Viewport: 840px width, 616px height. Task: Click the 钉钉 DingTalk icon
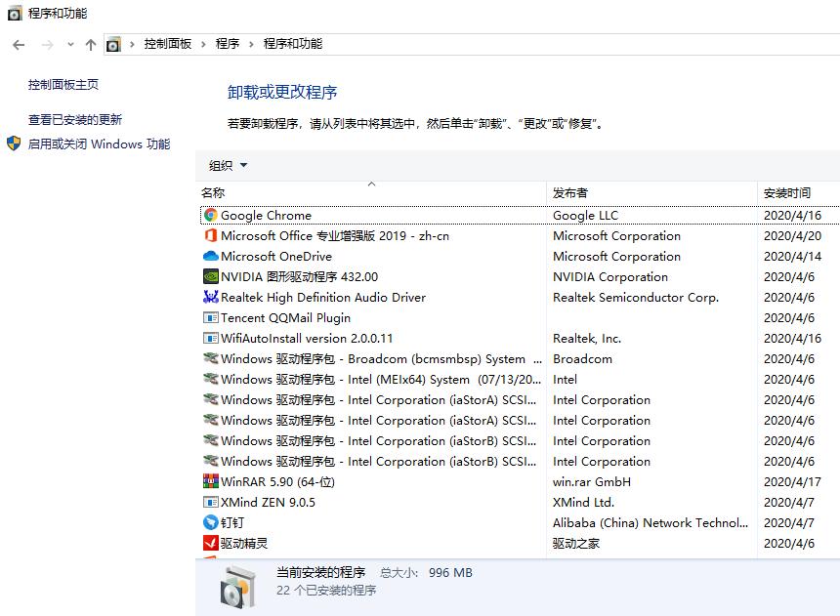210,522
